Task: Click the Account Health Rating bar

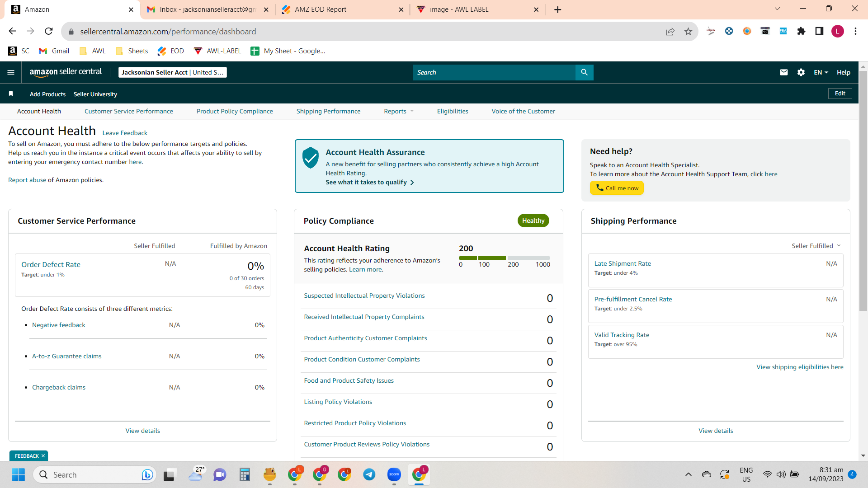Action: 505,258
